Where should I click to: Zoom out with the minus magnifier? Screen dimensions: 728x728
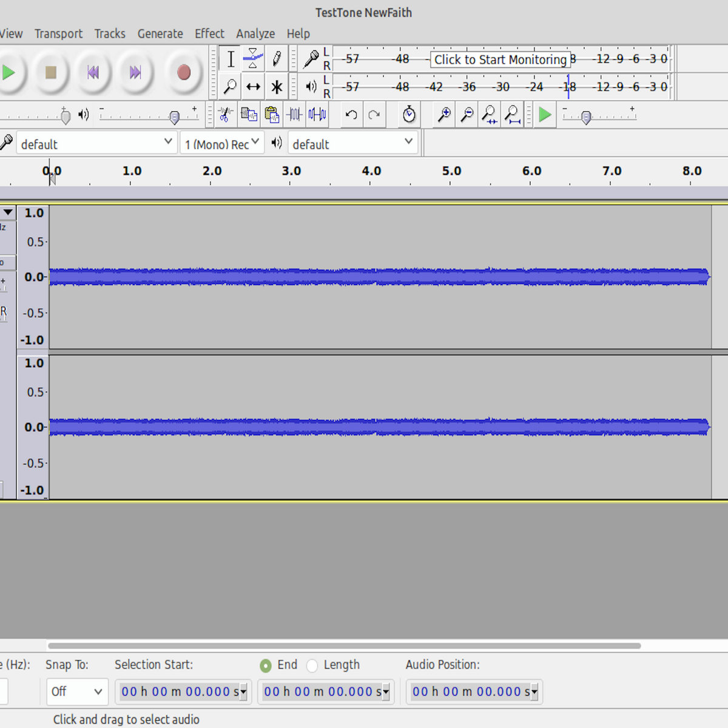pos(467,114)
